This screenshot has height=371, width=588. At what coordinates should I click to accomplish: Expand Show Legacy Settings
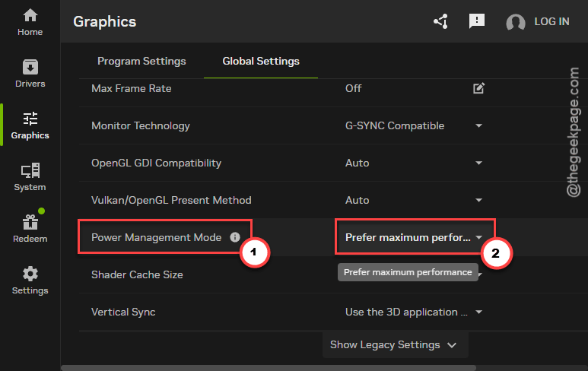pos(395,344)
